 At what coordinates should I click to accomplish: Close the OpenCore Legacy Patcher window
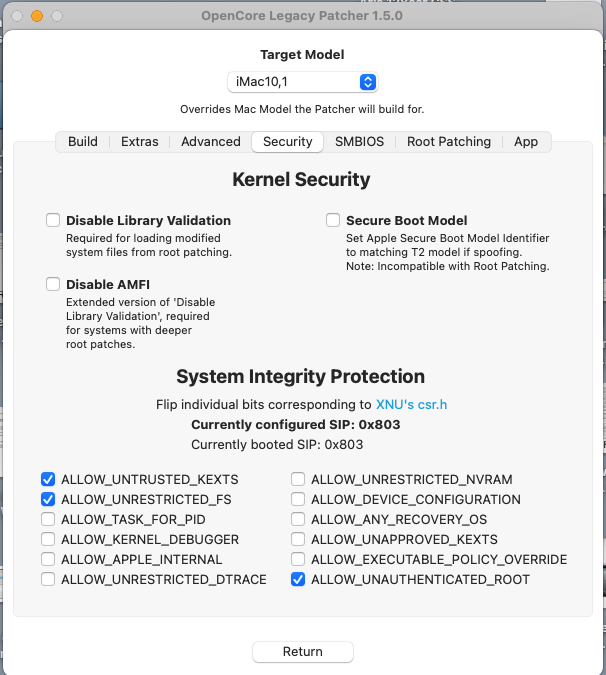pyautogui.click(x=17, y=16)
